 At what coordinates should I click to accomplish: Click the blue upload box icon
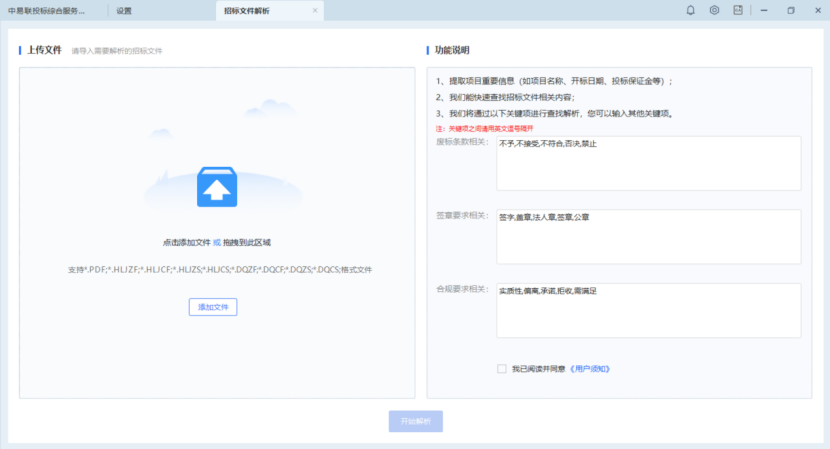pyautogui.click(x=216, y=187)
